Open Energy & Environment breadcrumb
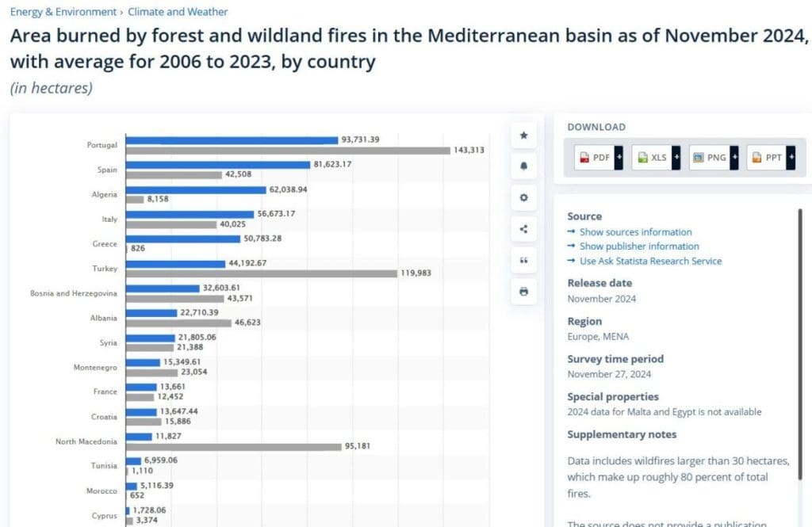Viewport: 812px width, 527px height. click(x=63, y=12)
